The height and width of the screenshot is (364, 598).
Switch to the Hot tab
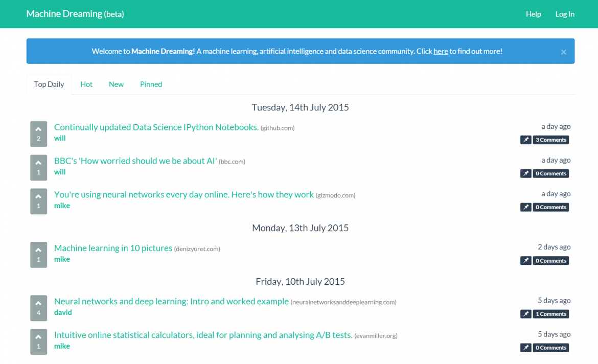click(x=86, y=84)
